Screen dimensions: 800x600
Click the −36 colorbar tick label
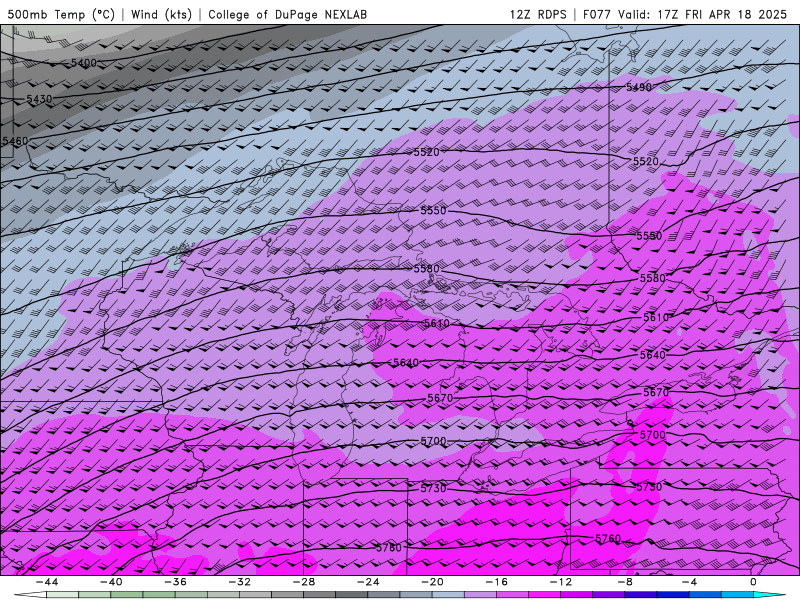tap(175, 582)
